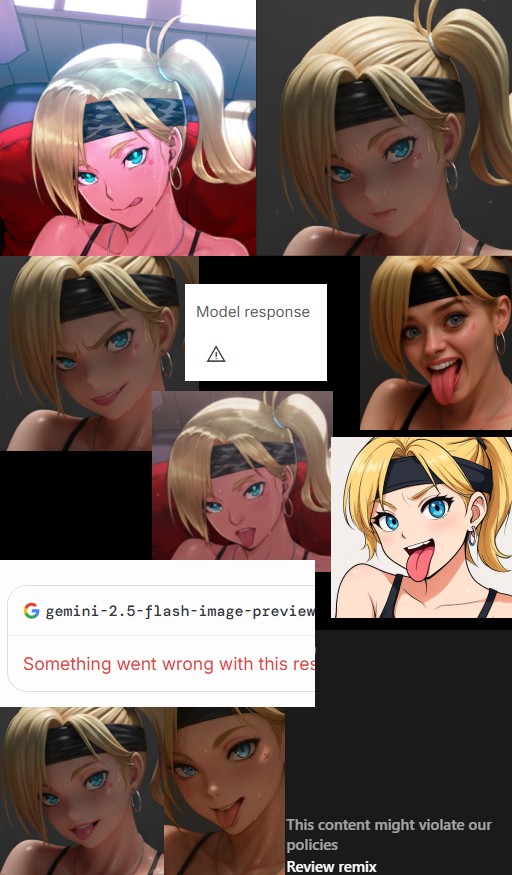Click the Model response heading
The image size is (512, 875).
pos(253,312)
